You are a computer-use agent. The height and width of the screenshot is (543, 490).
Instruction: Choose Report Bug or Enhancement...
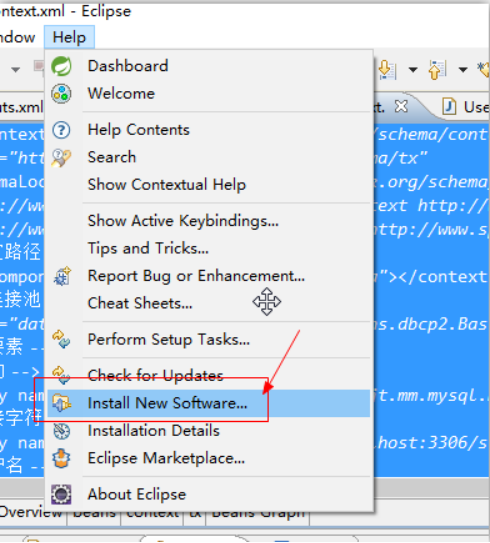point(209,276)
